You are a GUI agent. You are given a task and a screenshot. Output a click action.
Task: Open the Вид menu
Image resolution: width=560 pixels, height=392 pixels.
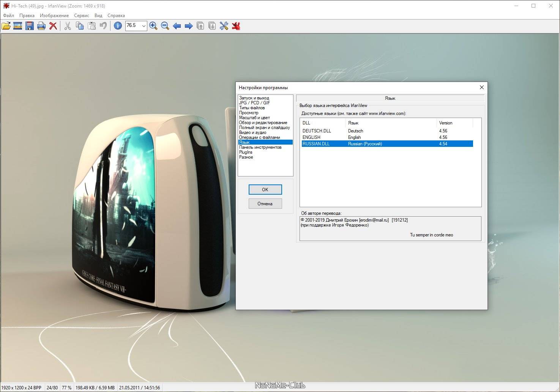(x=98, y=16)
